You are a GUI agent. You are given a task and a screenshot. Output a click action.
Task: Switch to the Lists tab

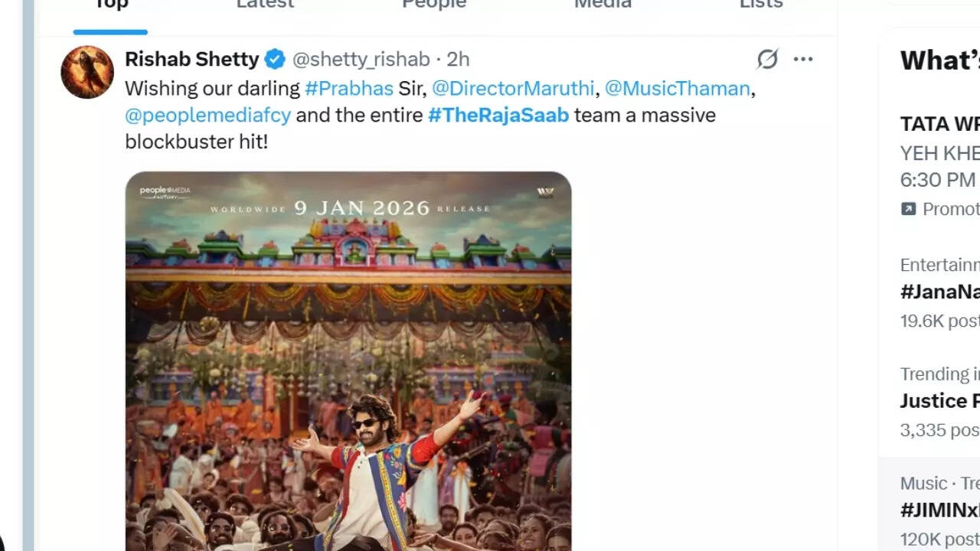coord(761,5)
